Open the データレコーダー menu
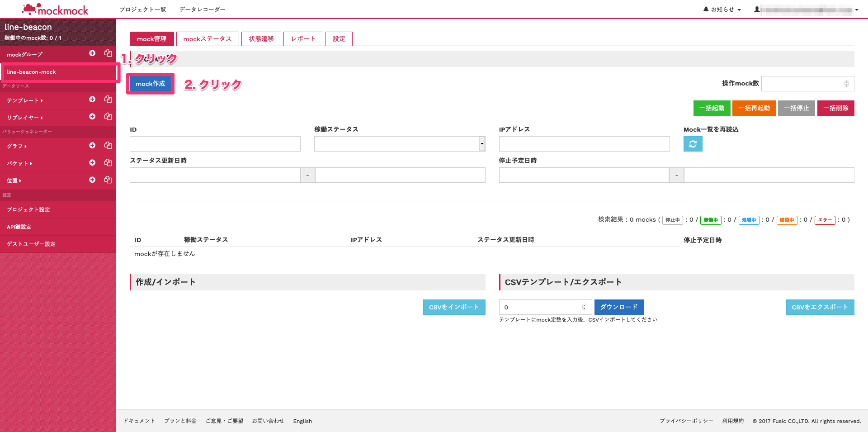 coord(202,9)
